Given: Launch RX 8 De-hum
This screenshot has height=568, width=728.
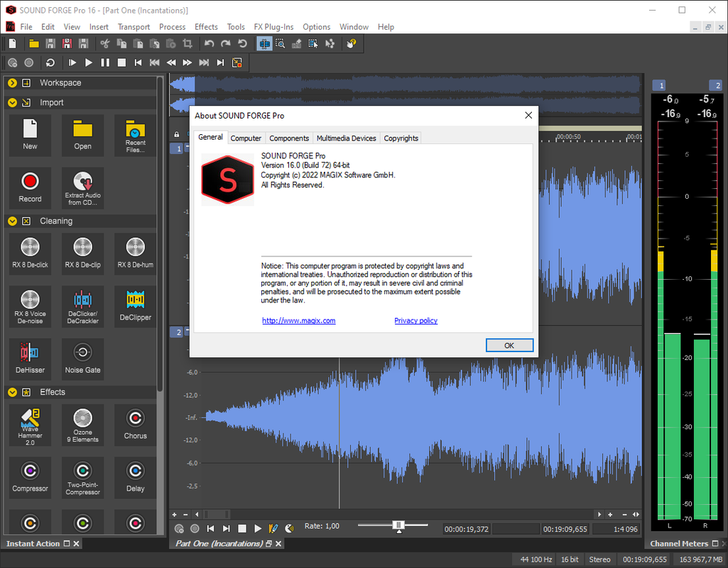Looking at the screenshot, I should pos(135,253).
